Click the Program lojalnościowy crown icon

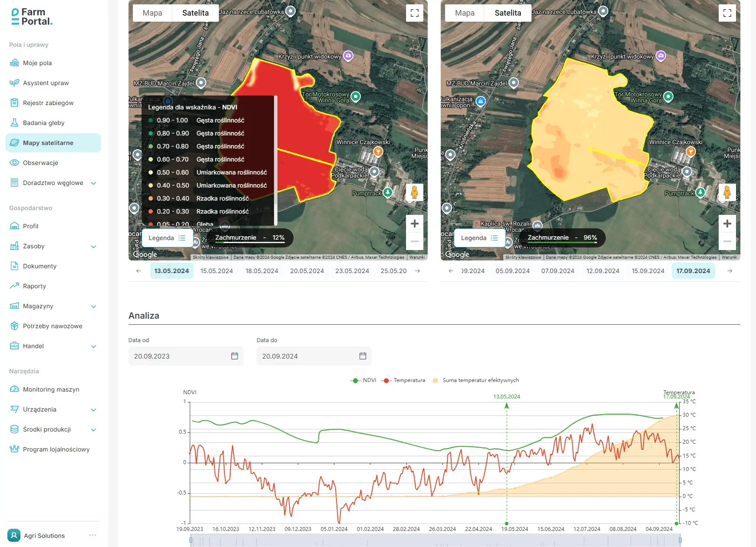coord(14,449)
